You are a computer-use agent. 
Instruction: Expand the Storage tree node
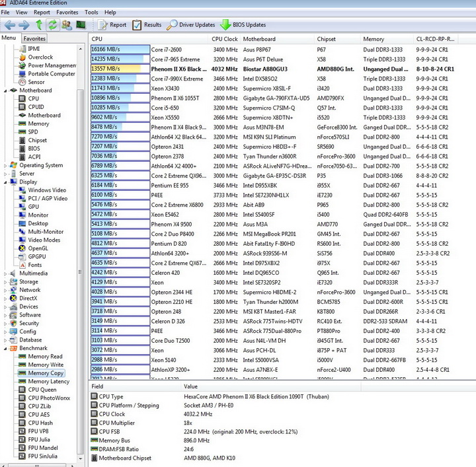pyautogui.click(x=5, y=282)
